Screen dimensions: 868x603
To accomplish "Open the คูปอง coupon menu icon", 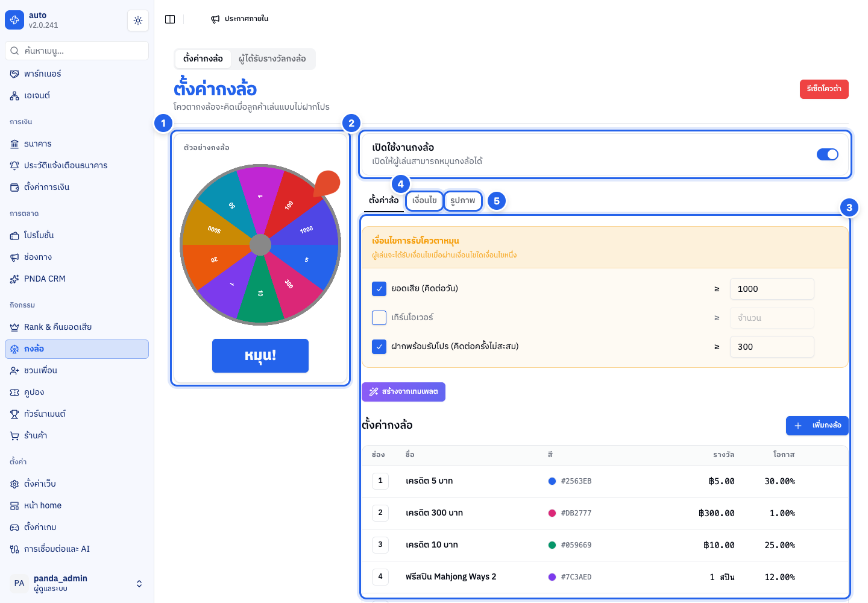I will pyautogui.click(x=14, y=393).
